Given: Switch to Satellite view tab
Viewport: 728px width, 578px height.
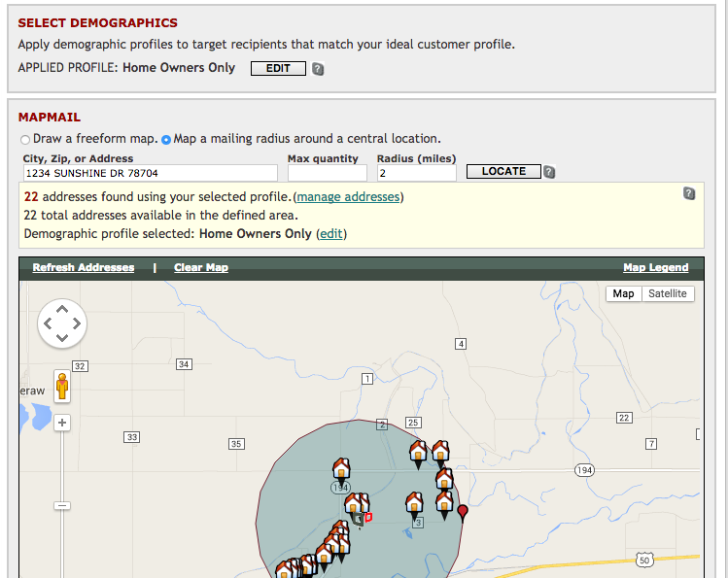Looking at the screenshot, I should coord(667,293).
